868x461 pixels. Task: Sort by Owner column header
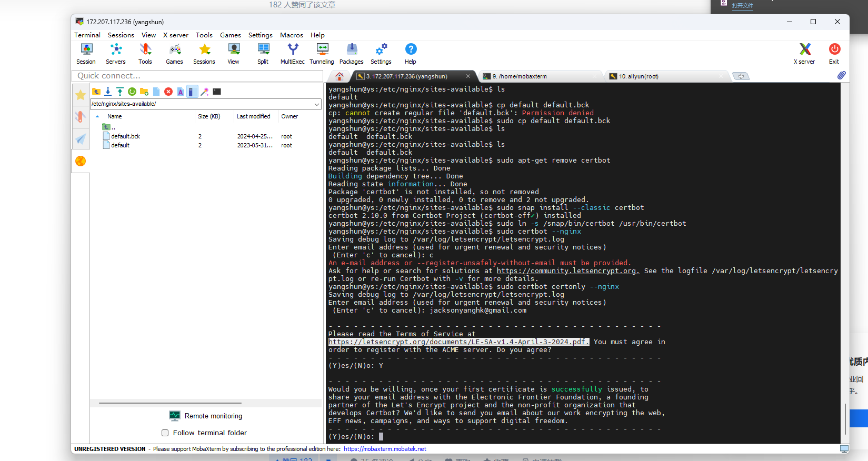(x=290, y=116)
